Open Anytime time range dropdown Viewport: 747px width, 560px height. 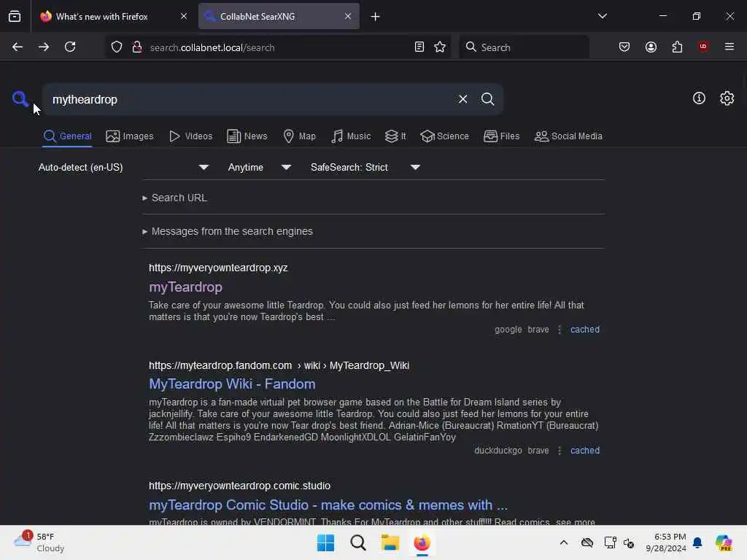pos(259,167)
